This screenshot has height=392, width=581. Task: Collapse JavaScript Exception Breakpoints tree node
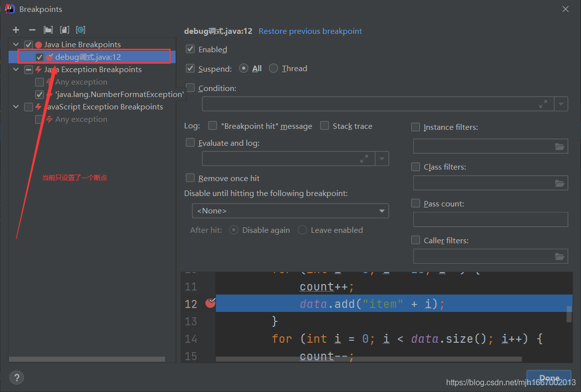tap(16, 107)
